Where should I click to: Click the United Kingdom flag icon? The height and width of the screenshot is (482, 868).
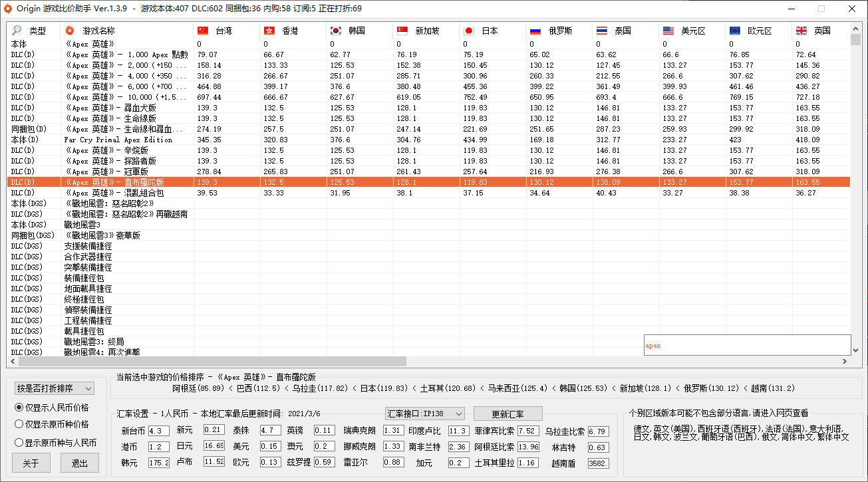(801, 31)
